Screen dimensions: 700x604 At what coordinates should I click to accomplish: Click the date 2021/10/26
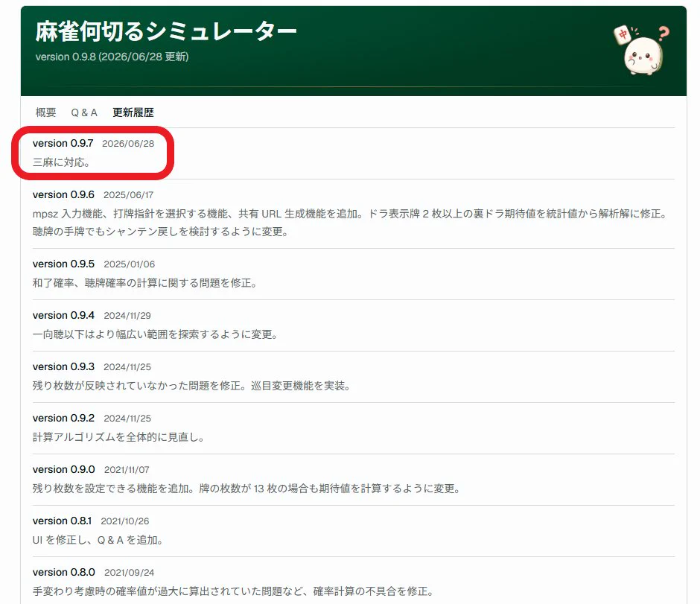pos(125,521)
